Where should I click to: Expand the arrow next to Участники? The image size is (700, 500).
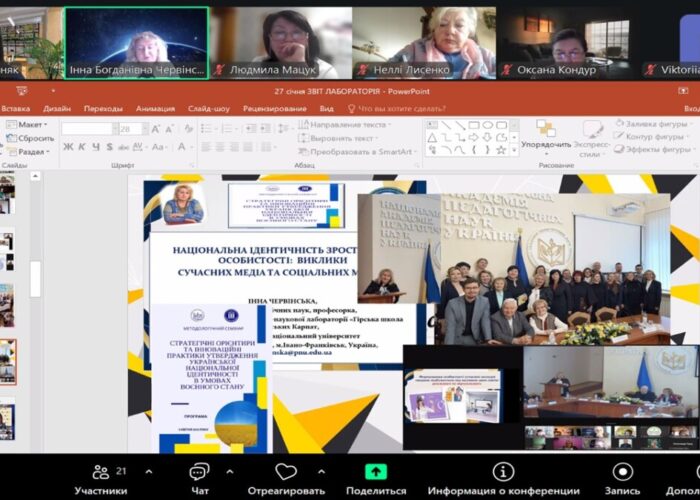click(x=149, y=472)
